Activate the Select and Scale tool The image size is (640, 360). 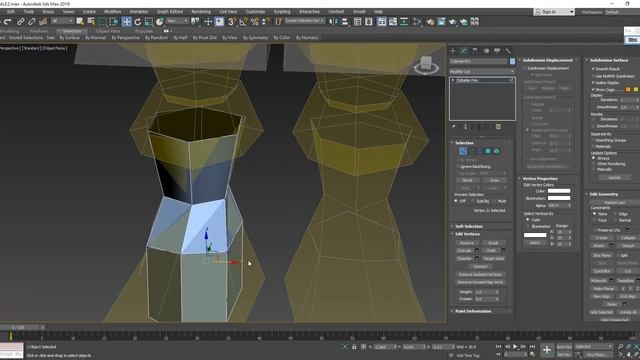click(149, 22)
